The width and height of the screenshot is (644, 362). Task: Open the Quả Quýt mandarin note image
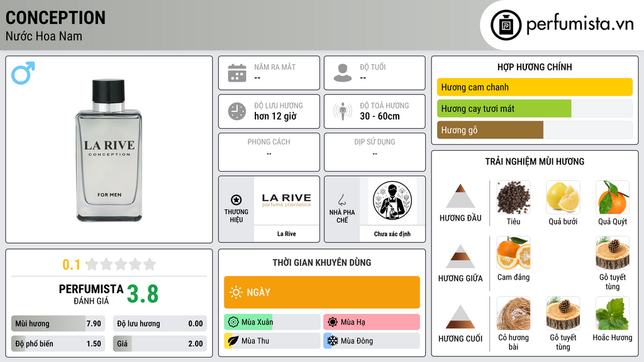613,197
